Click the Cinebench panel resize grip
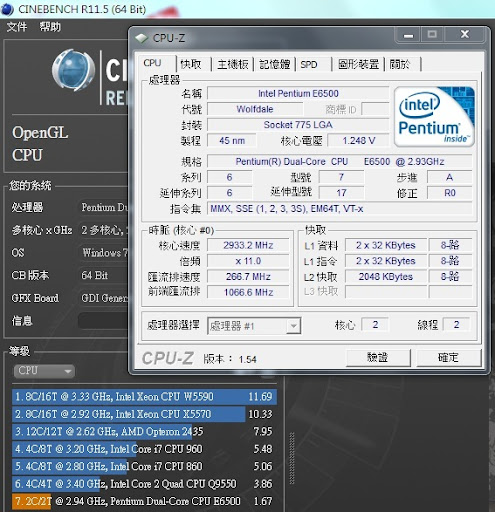This screenshot has width=495, height=512. [292, 458]
